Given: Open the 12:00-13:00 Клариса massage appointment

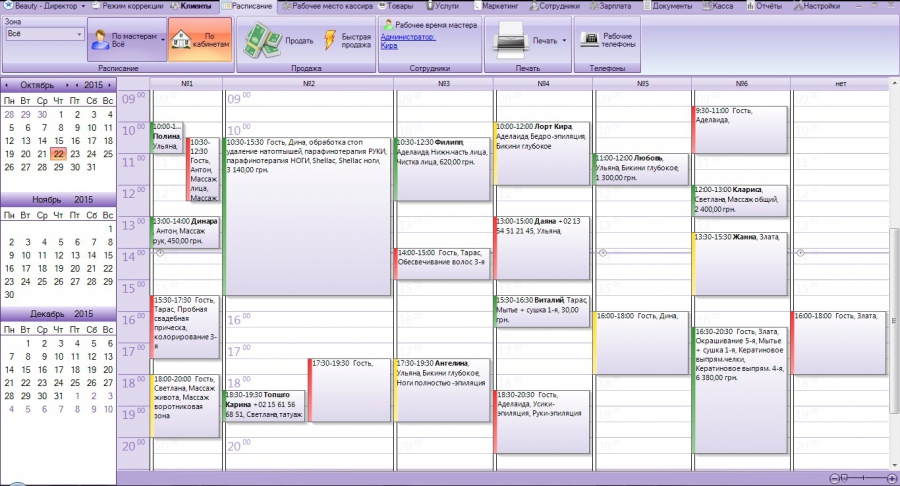Looking at the screenshot, I should (x=739, y=200).
